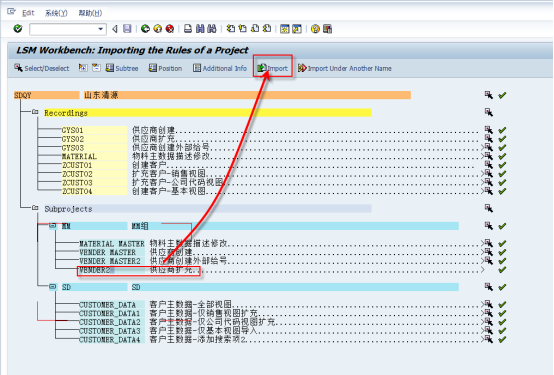The height and width of the screenshot is (375, 554).
Task: Click the green check on VENDER2 row
Action: [x=502, y=270]
